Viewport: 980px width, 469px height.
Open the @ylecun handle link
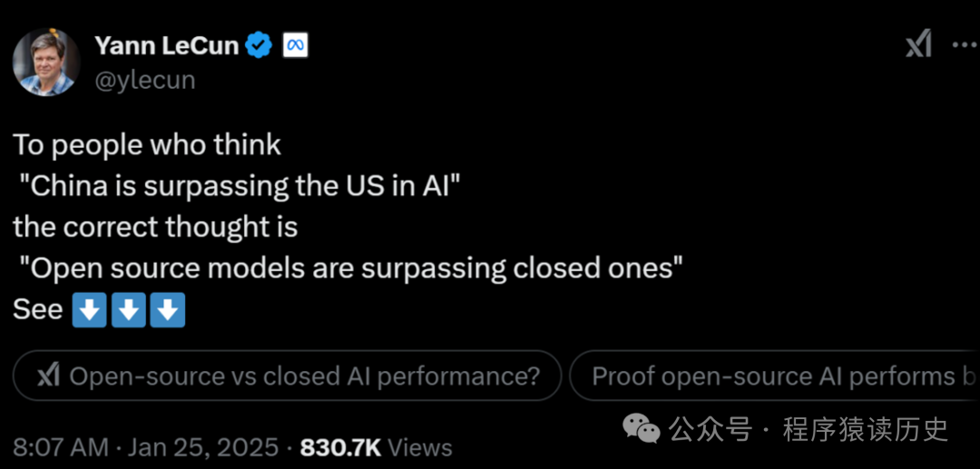click(145, 80)
